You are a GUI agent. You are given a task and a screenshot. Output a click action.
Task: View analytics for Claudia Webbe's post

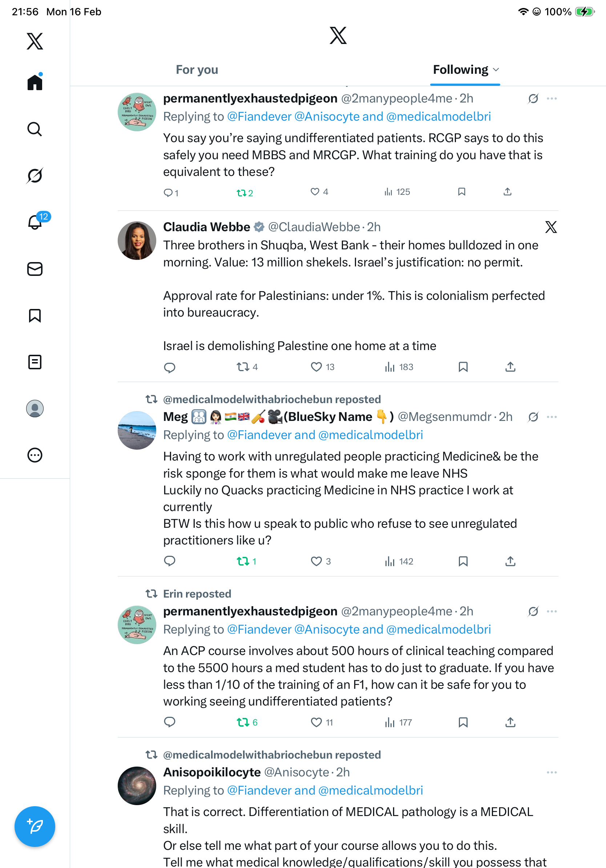399,367
